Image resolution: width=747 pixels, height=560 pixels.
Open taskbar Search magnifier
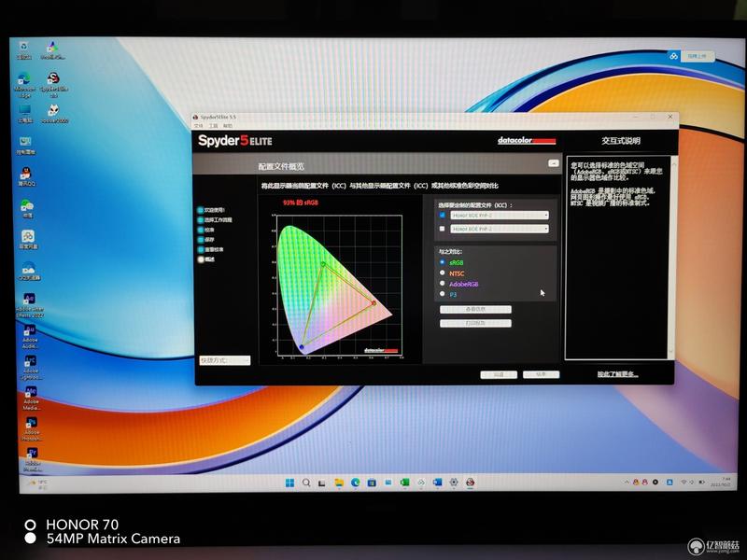pyautogui.click(x=306, y=483)
